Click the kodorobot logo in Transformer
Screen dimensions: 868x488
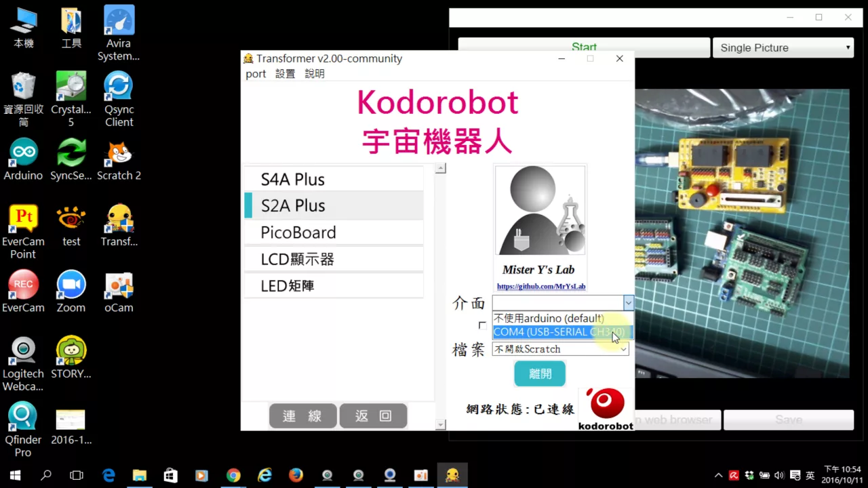(x=606, y=409)
